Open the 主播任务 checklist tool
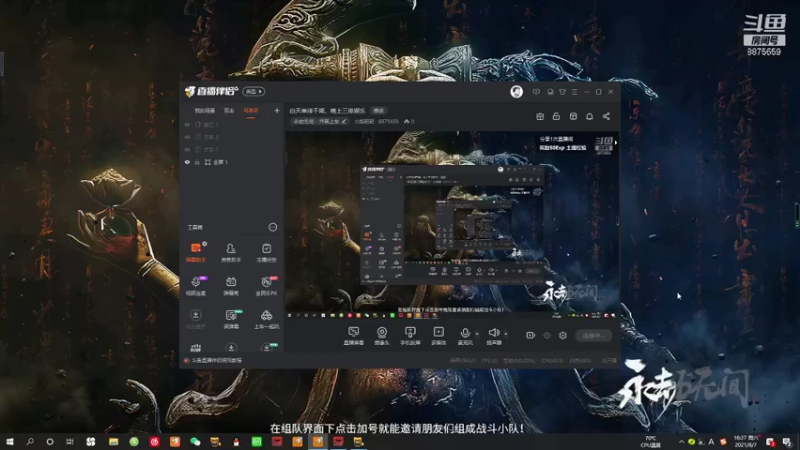This screenshot has width=800, height=450. (266, 252)
